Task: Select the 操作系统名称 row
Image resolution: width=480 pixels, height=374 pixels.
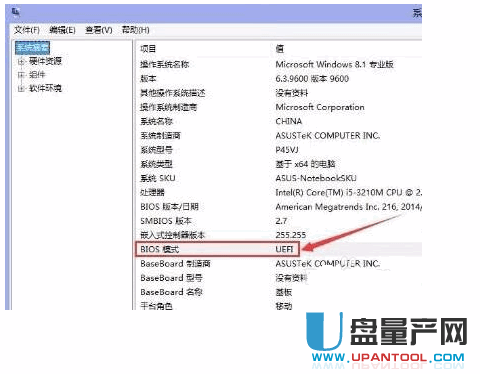Action: coord(165,64)
